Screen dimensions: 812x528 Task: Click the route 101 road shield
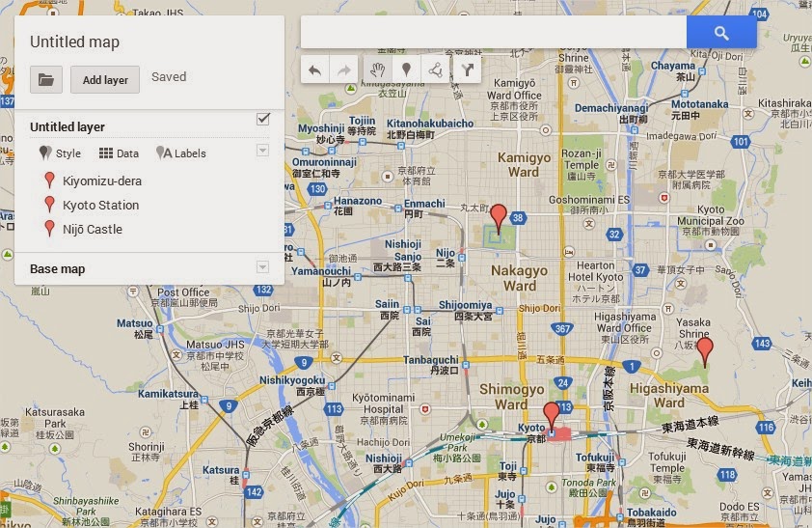click(x=741, y=142)
